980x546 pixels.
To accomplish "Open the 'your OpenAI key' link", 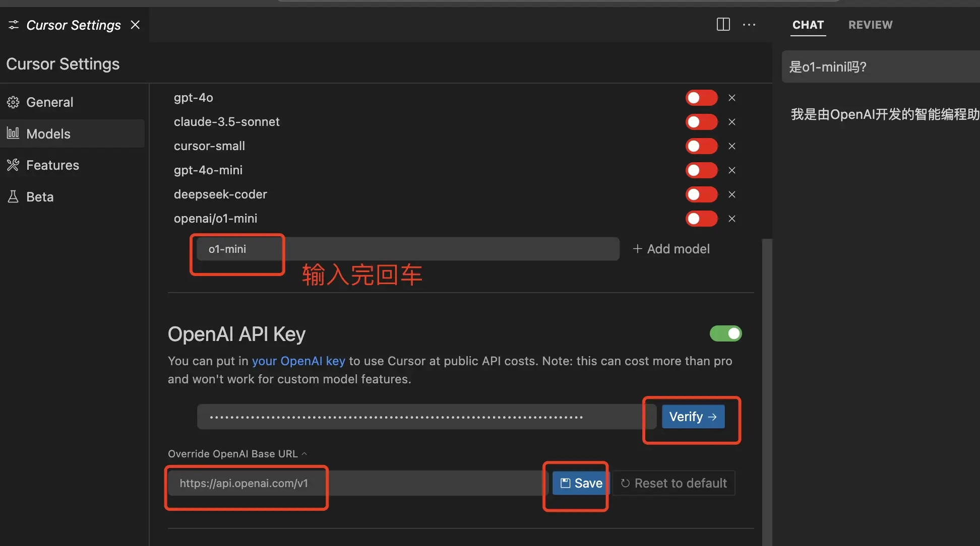I will [x=298, y=361].
